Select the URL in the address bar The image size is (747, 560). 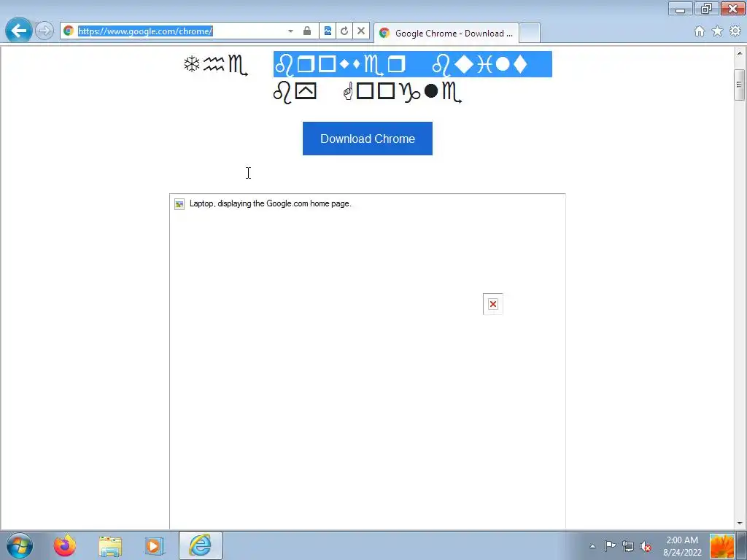pos(145,31)
